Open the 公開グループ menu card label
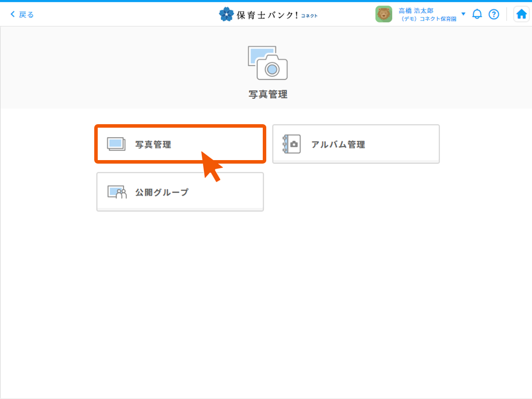The height and width of the screenshot is (399, 532). click(x=162, y=192)
